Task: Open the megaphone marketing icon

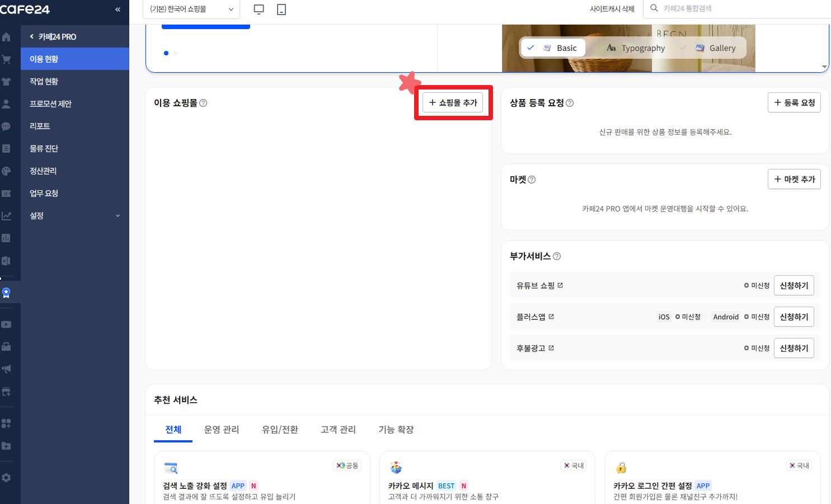Action: [6, 369]
